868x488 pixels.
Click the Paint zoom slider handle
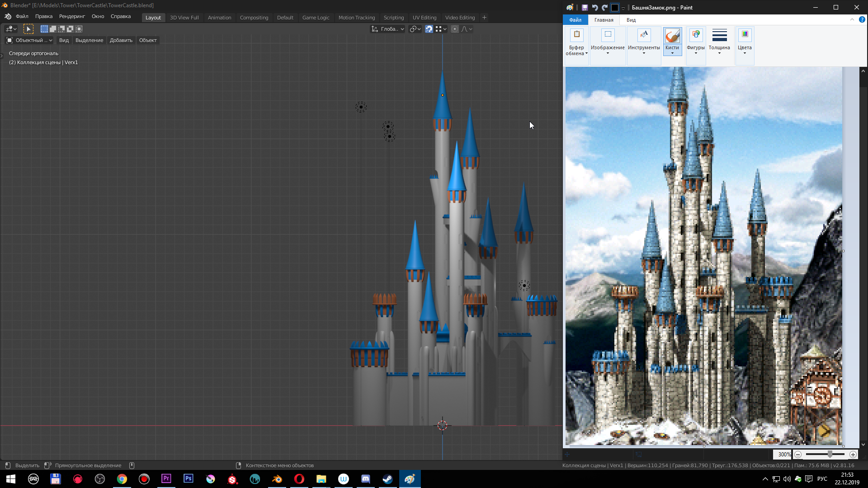coord(830,455)
